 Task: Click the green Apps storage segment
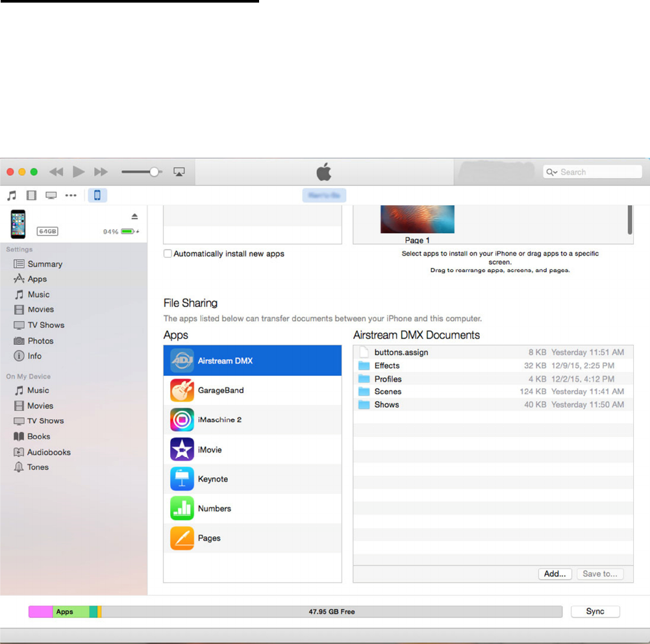71,612
